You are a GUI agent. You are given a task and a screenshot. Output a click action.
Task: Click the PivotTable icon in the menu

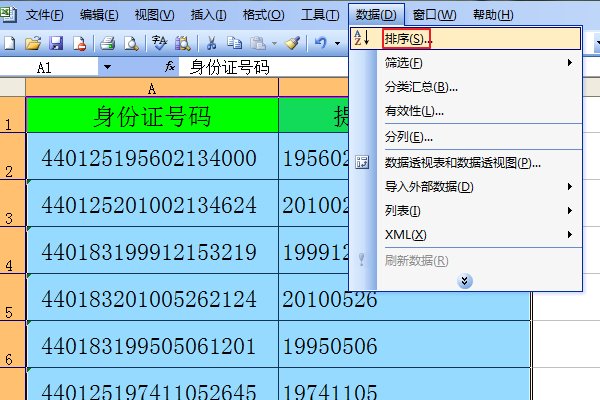(x=362, y=162)
